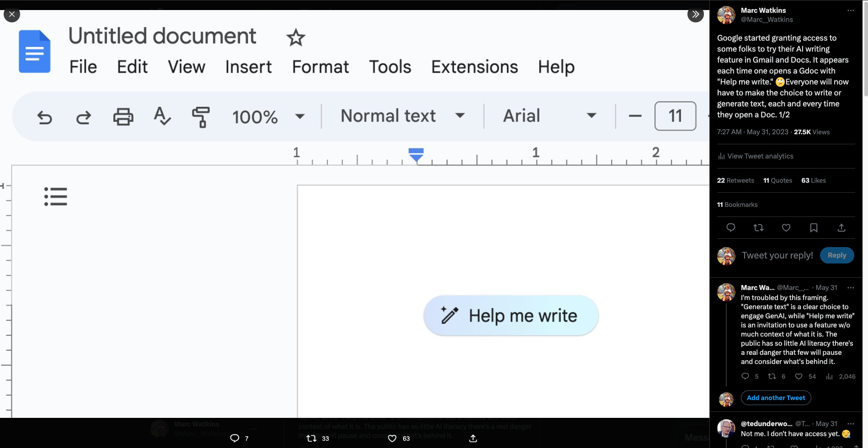
Task: Click the font size field showing 11
Action: pyautogui.click(x=675, y=116)
